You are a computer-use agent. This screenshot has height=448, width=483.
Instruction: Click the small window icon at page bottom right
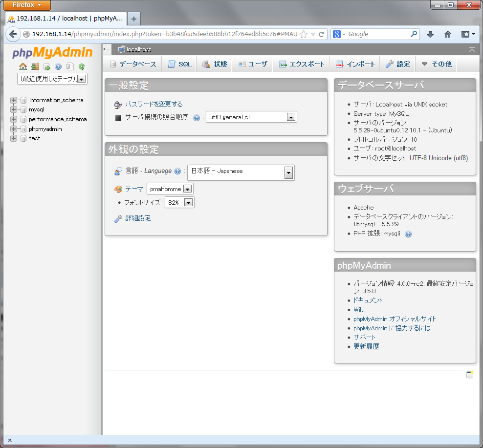click(469, 374)
